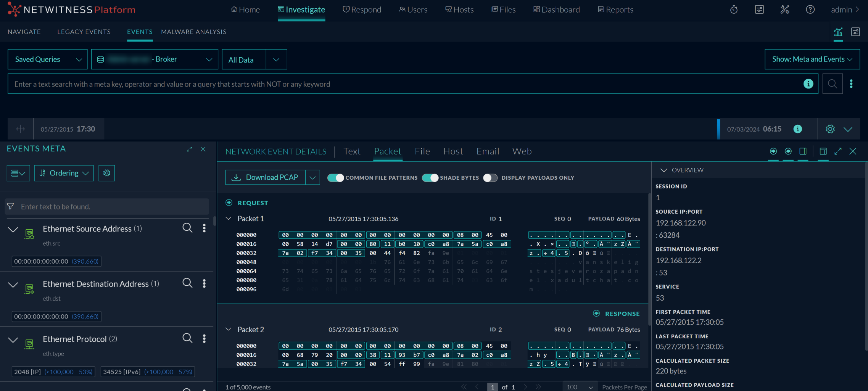This screenshot has width=868, height=391.
Task: Switch to the Text tab
Action: [x=352, y=151]
